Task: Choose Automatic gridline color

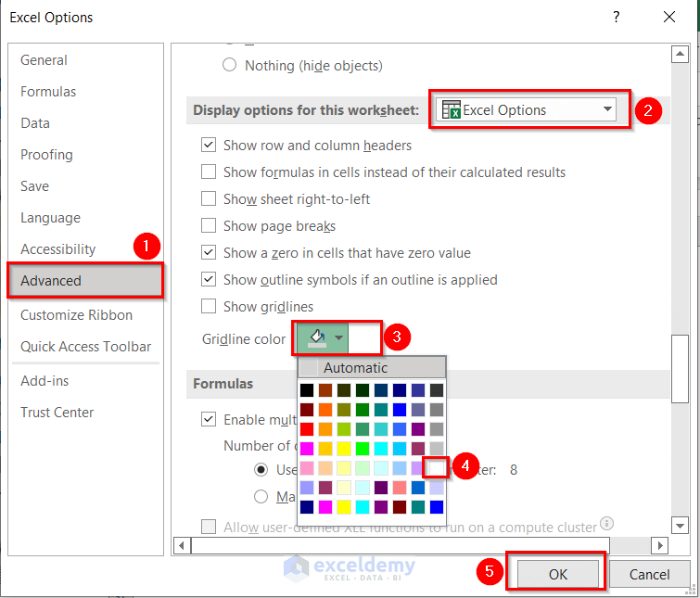Action: pyautogui.click(x=372, y=368)
